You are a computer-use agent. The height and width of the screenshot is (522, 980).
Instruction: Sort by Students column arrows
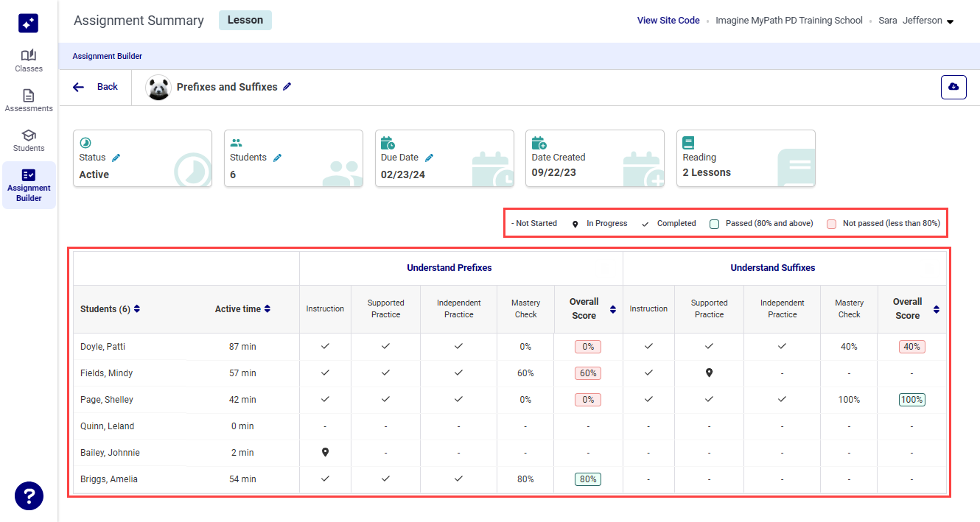click(x=137, y=309)
